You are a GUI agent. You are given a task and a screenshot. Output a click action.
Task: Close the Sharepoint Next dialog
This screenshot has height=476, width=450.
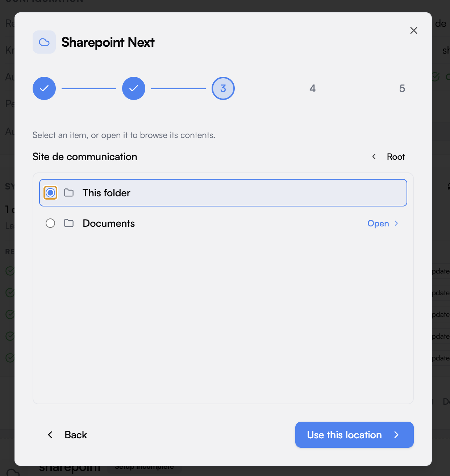[x=413, y=30]
